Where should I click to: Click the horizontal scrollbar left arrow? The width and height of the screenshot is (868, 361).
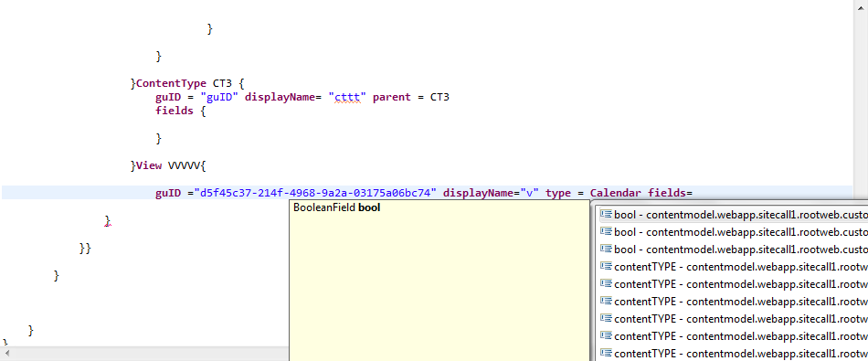[x=7, y=353]
